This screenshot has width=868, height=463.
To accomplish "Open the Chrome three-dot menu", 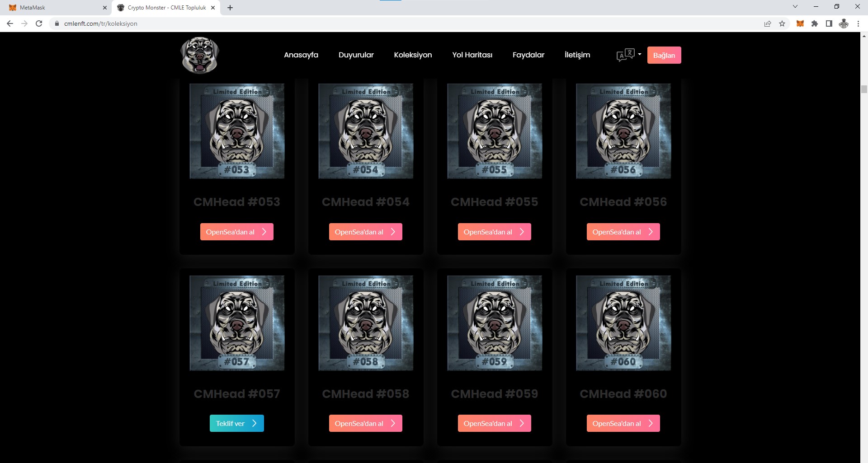I will 858,23.
